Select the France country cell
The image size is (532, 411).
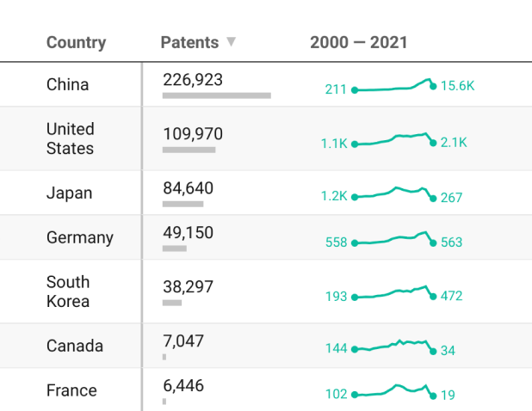coord(71,390)
